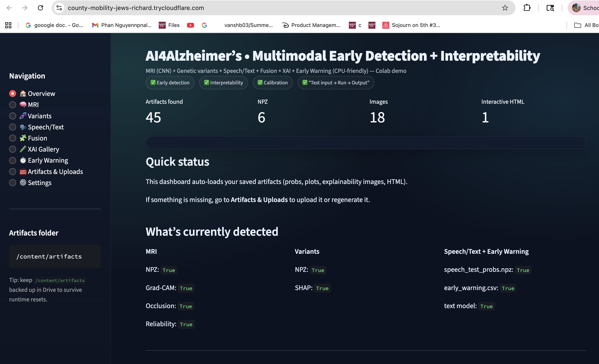The image size is (599, 364).
Task: Bookmark page with star icon
Action: (x=505, y=8)
